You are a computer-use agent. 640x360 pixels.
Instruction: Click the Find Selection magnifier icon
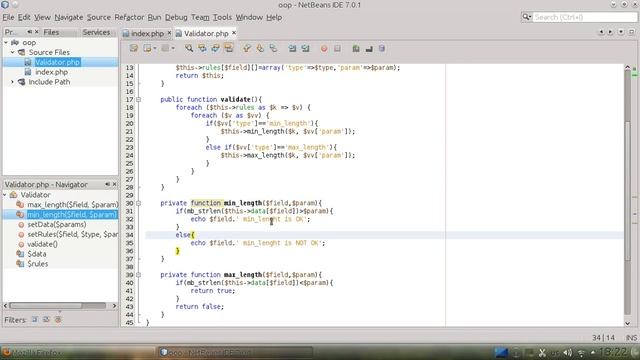(x=189, y=49)
